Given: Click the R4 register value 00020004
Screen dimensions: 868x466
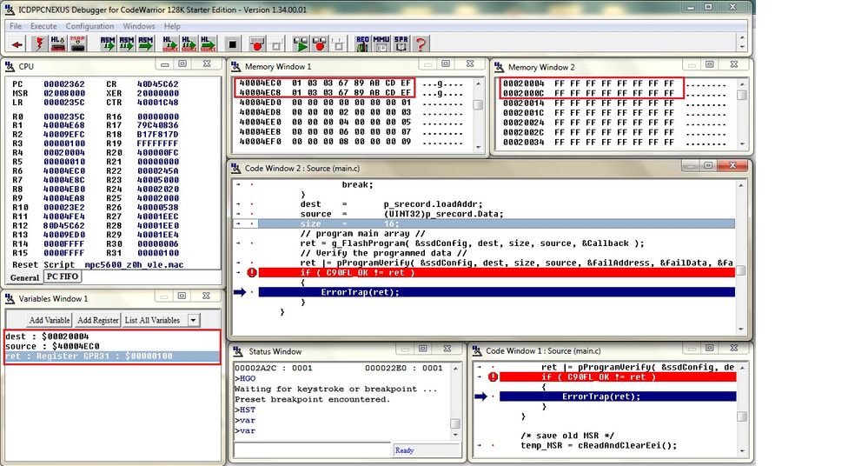Looking at the screenshot, I should 64,152.
